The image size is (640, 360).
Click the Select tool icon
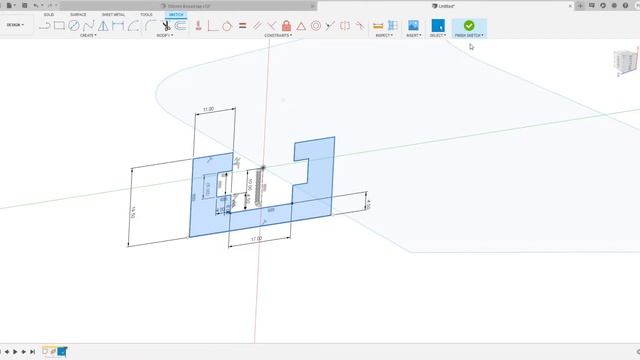[x=438, y=25]
